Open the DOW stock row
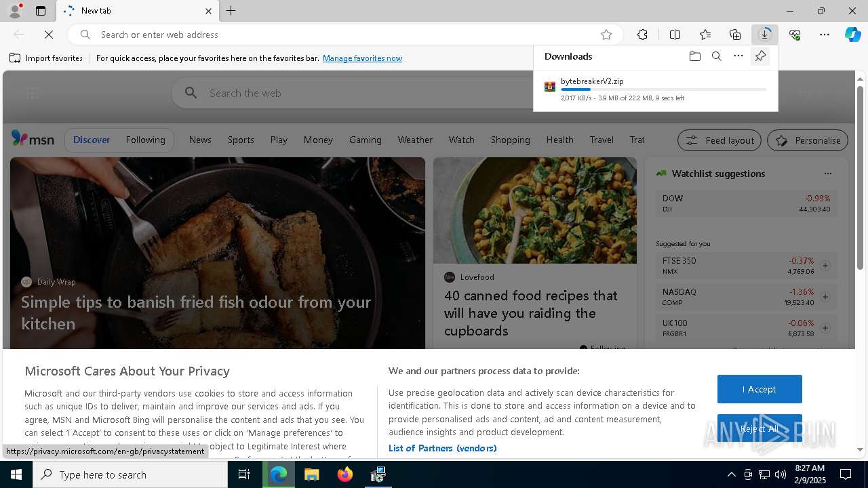 pos(746,203)
